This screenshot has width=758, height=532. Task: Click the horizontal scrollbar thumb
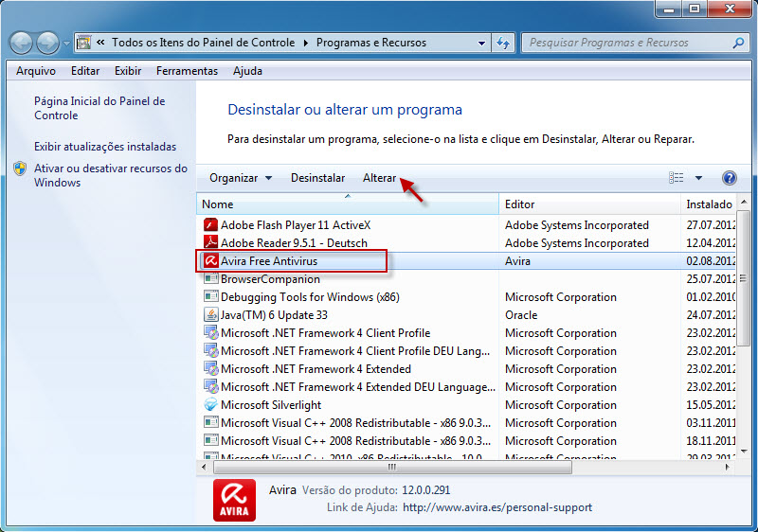point(392,467)
